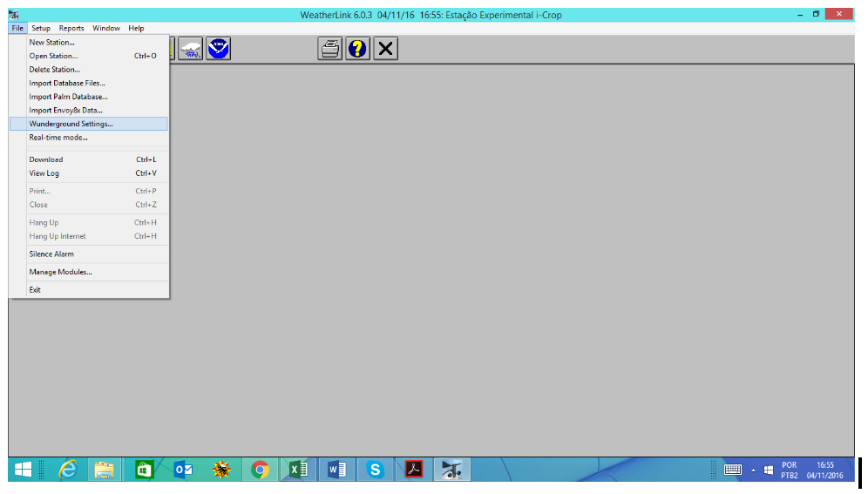868x494 pixels.
Task: Select Wunderground Settings from File menu
Action: pos(71,124)
